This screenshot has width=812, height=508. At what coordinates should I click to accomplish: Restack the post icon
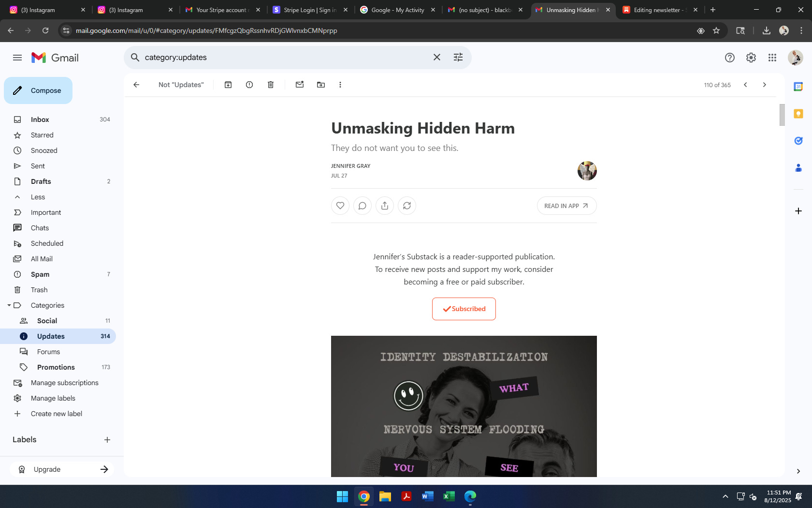click(x=407, y=206)
